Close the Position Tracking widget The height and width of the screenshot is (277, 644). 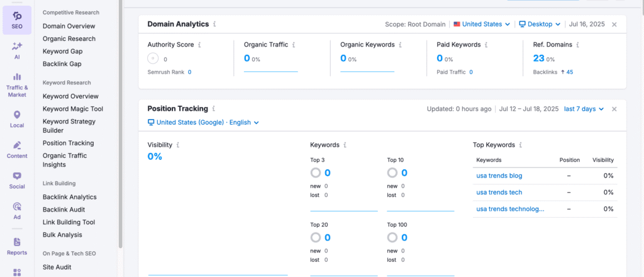[x=614, y=110]
